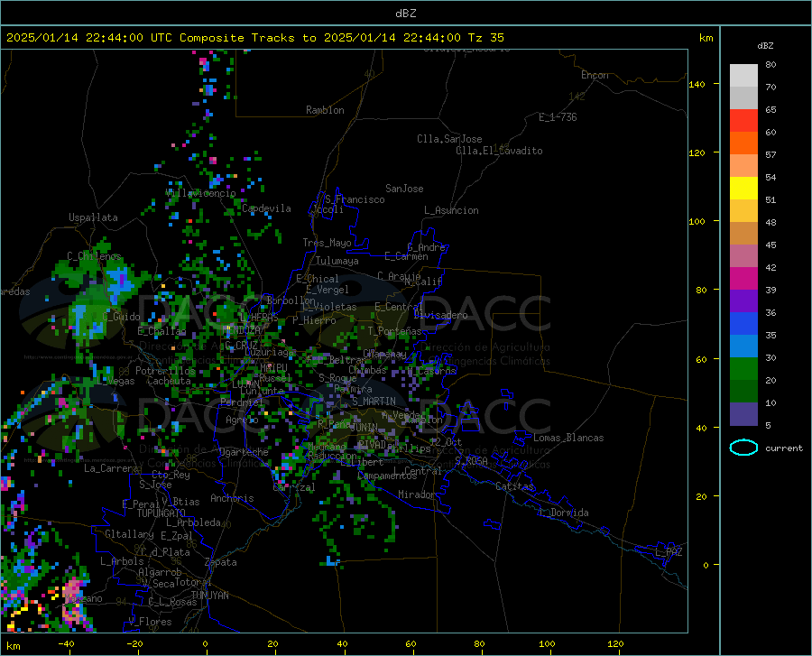
Task: Click the Carrizal place label
Action: click(x=293, y=487)
